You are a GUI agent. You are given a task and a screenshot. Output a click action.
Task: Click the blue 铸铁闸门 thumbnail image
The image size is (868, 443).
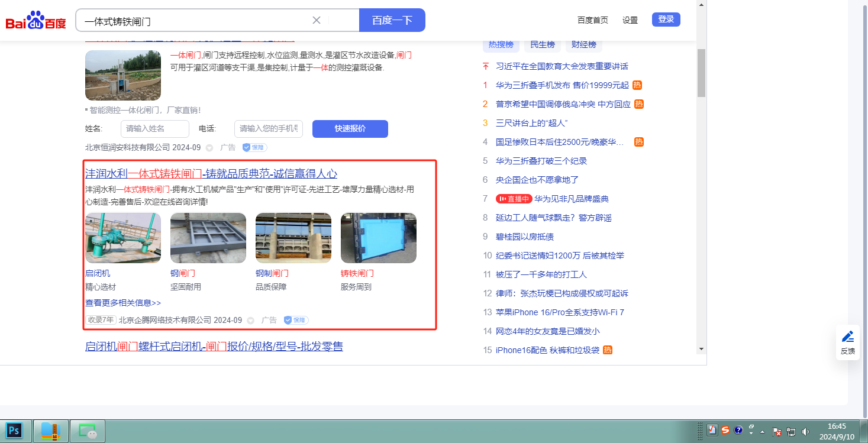(379, 238)
